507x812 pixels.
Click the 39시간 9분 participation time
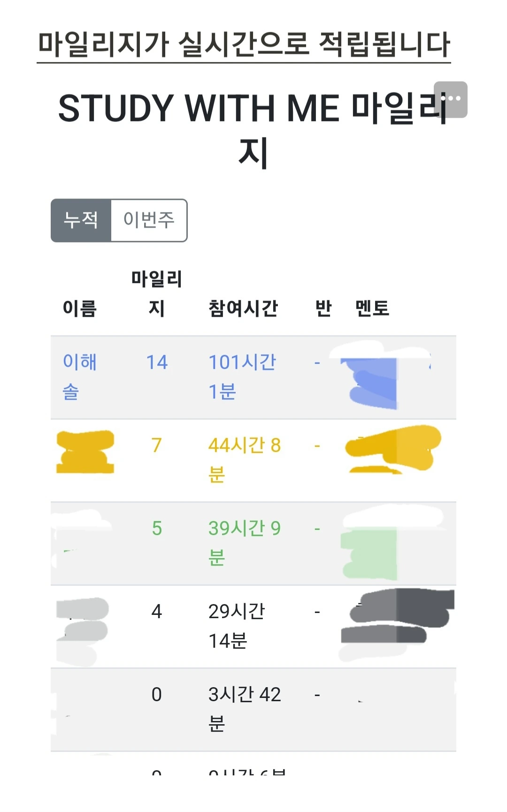[245, 543]
